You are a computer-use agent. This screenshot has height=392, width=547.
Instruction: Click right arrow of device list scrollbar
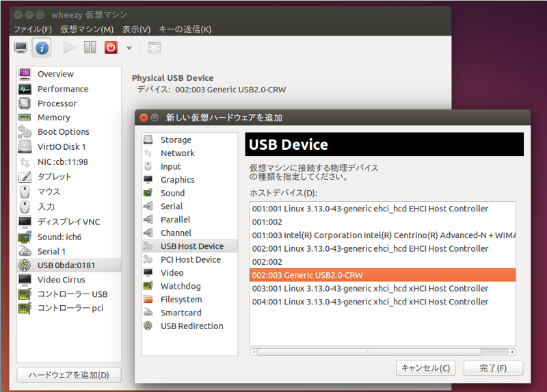point(512,352)
